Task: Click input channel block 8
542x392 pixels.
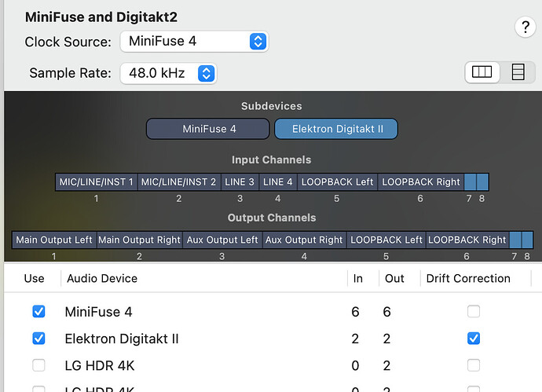Action: pos(482,182)
